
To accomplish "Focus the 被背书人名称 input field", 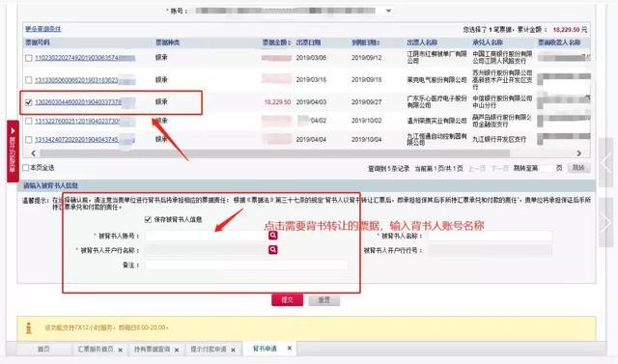I will pyautogui.click(x=490, y=236).
